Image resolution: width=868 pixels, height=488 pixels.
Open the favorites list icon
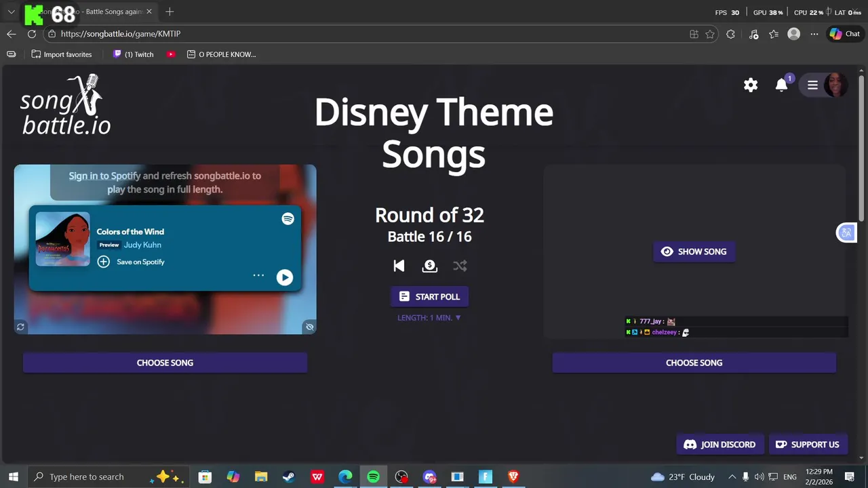pyautogui.click(x=774, y=34)
